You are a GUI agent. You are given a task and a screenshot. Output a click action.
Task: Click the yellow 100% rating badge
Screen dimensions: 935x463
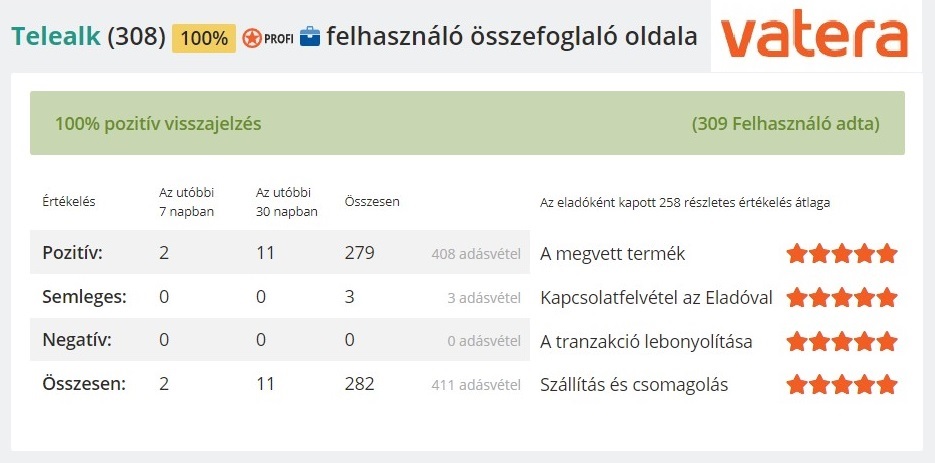click(204, 38)
